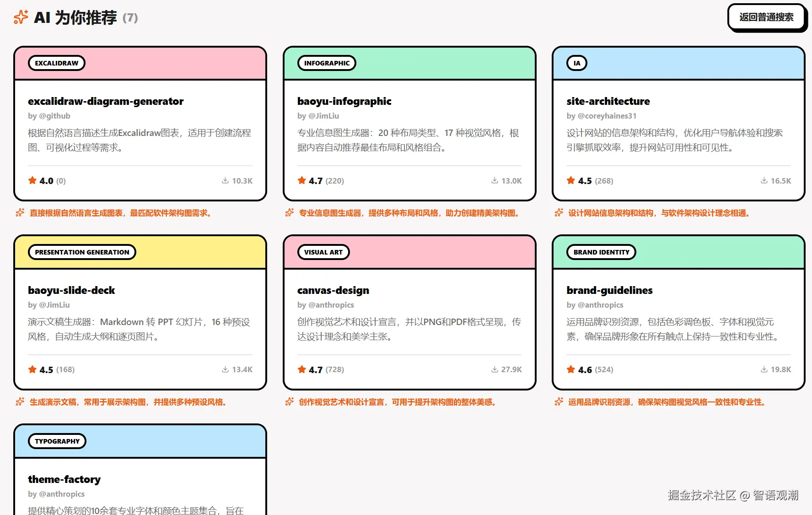Select the INFOGRAPHIC category tag
Viewport: 812px width, 515px height.
pos(327,63)
